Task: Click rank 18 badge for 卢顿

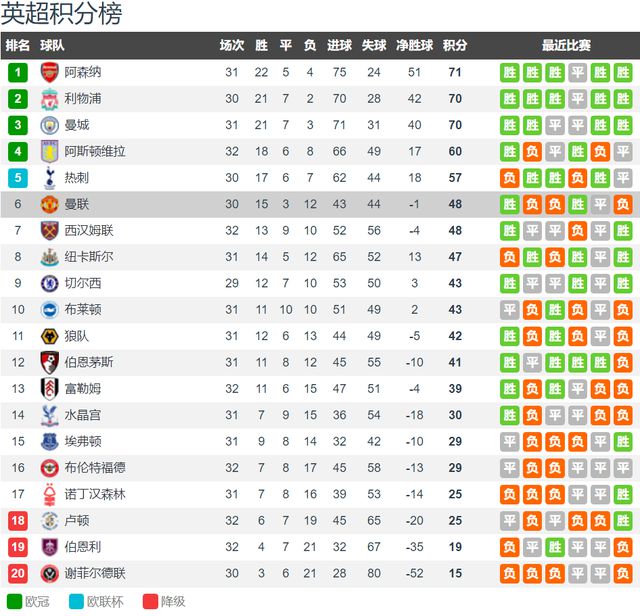Action: tap(18, 520)
